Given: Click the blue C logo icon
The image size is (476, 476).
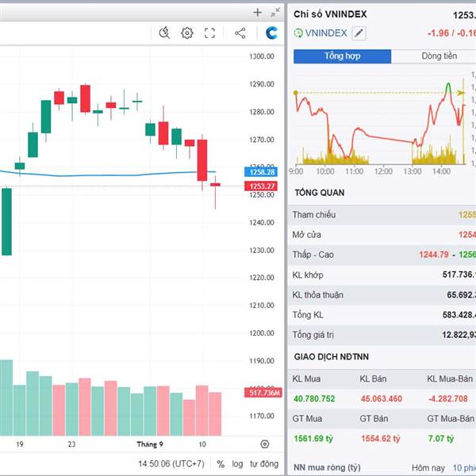Looking at the screenshot, I should click(272, 33).
